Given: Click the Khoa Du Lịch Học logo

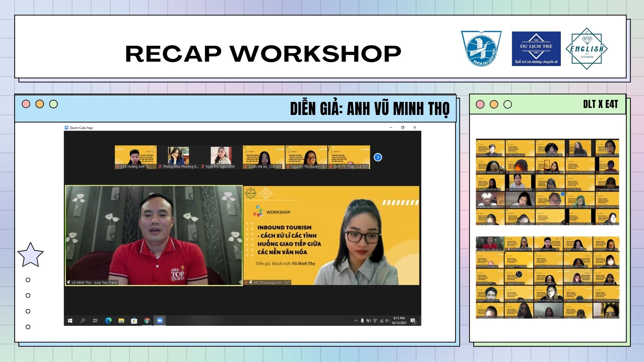Looking at the screenshot, I should click(481, 48).
